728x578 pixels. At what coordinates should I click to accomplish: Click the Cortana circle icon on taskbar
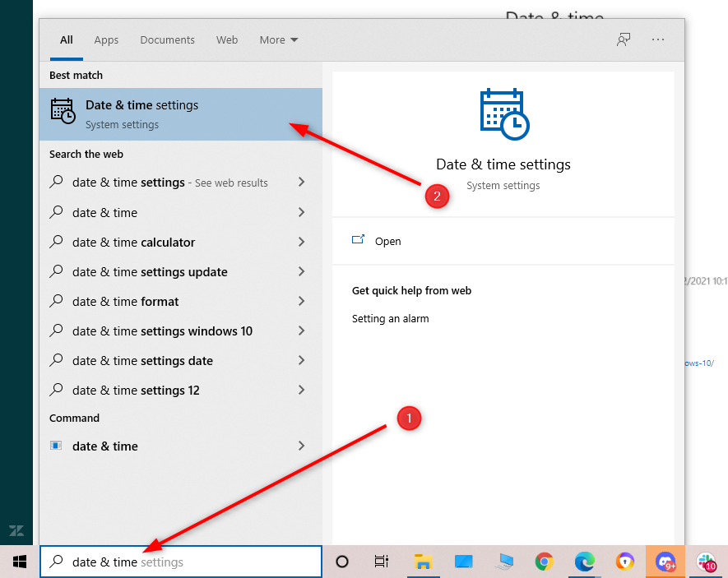coord(341,562)
